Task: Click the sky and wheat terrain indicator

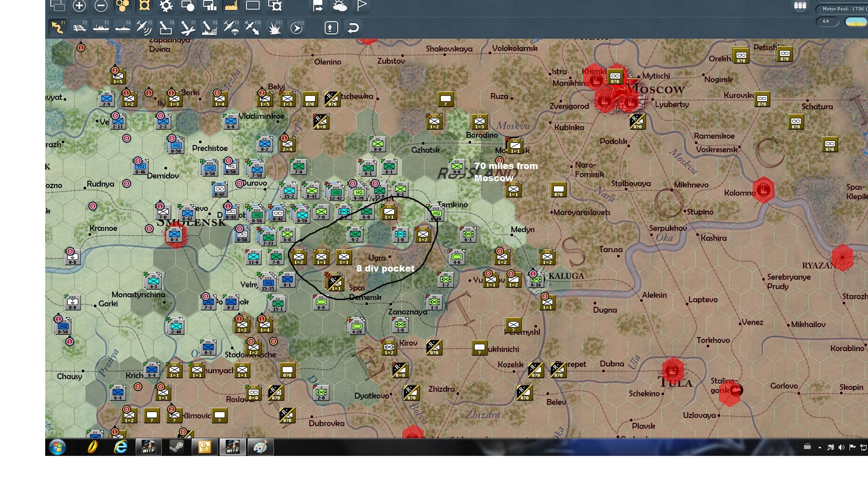Action: click(856, 21)
